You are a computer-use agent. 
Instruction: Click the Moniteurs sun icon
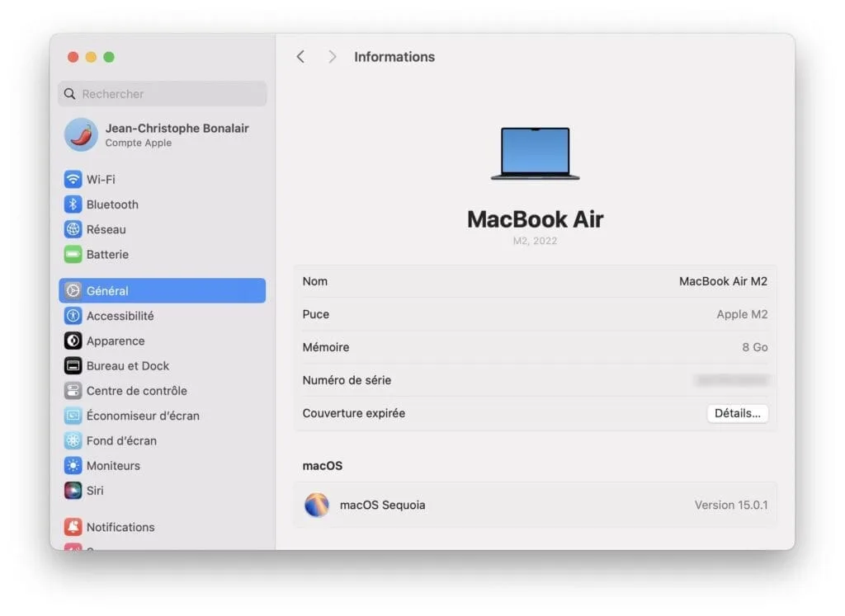73,465
